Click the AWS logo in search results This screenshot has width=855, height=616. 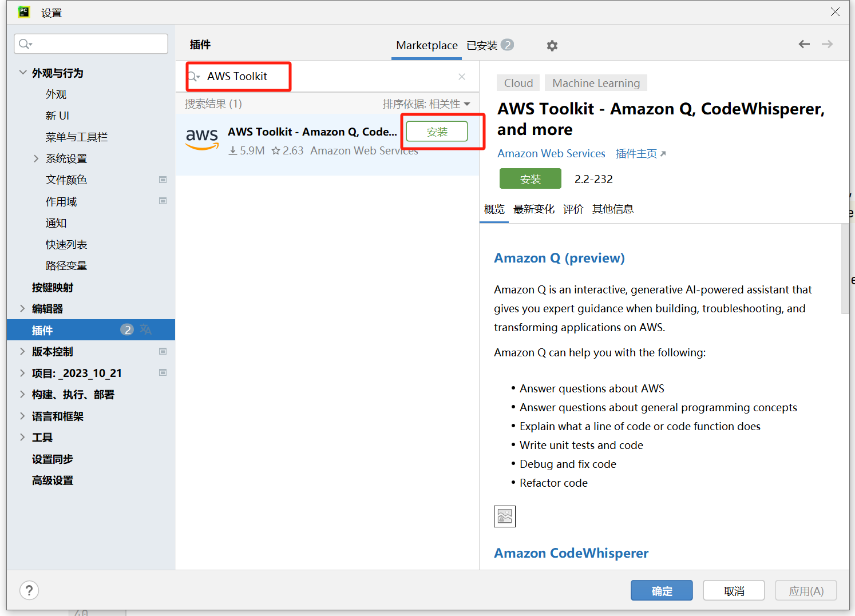pos(202,139)
